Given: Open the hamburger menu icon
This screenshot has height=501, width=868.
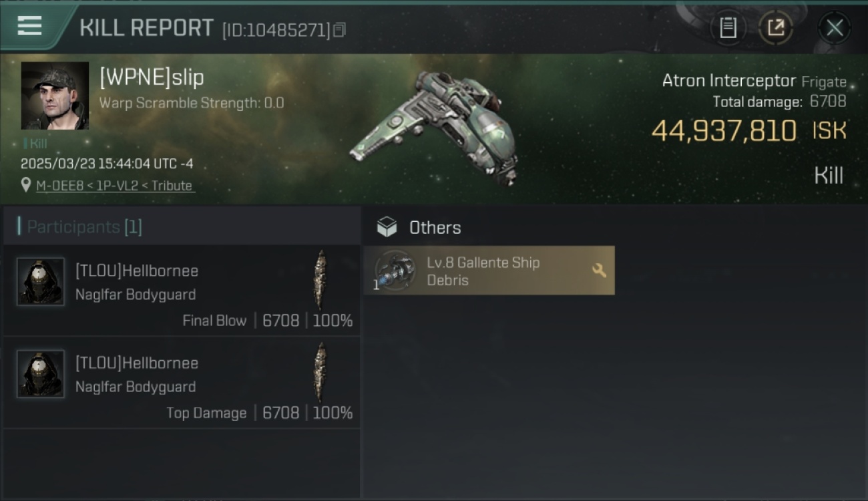Looking at the screenshot, I should pyautogui.click(x=29, y=26).
